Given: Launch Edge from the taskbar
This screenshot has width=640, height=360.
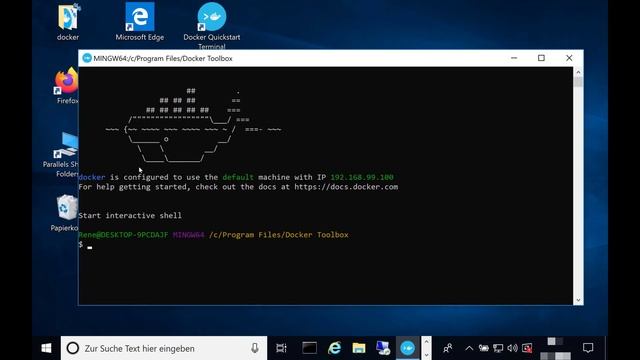Looking at the screenshot, I should pos(334,348).
